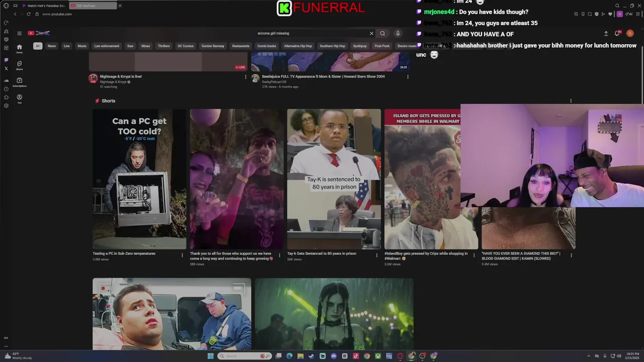This screenshot has width=644, height=362.
Task: Open SoundCloud in Opera sidebar
Action: pyautogui.click(x=6, y=80)
